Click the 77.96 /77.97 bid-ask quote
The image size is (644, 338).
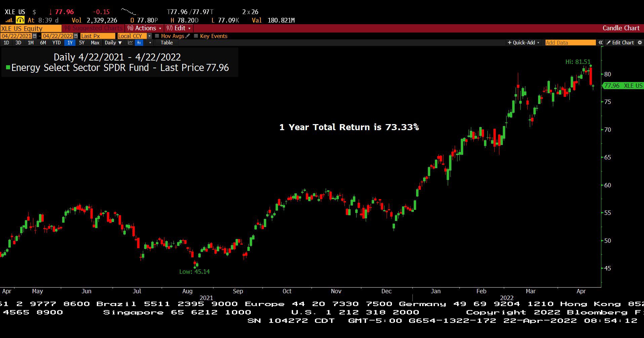[x=190, y=12]
